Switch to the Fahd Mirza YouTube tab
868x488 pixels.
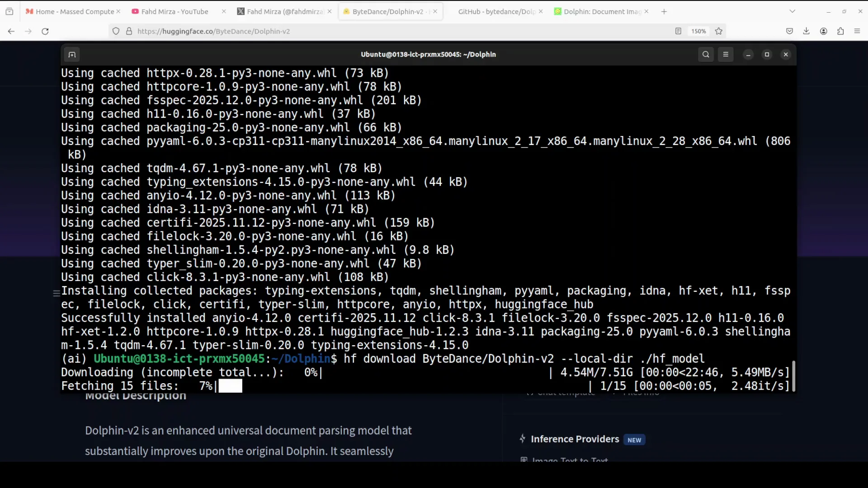[x=174, y=12]
